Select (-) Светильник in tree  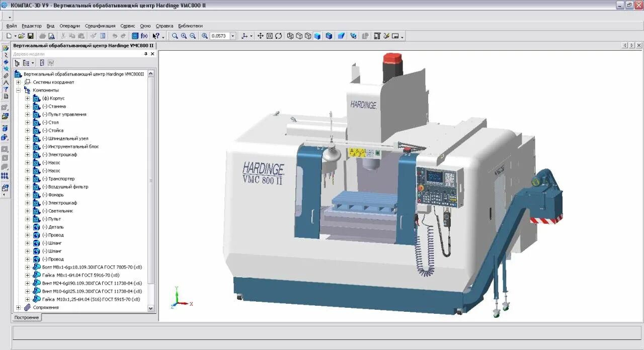coord(57,211)
